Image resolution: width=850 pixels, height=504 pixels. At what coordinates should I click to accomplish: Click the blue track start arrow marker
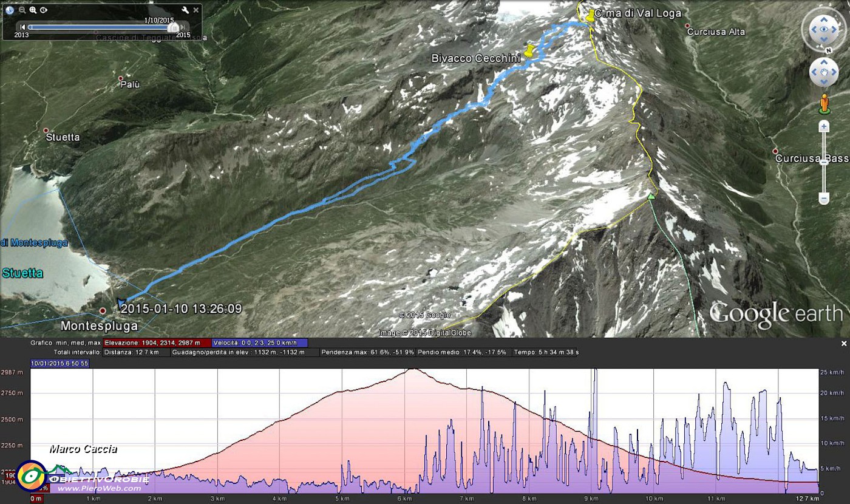coord(121,302)
